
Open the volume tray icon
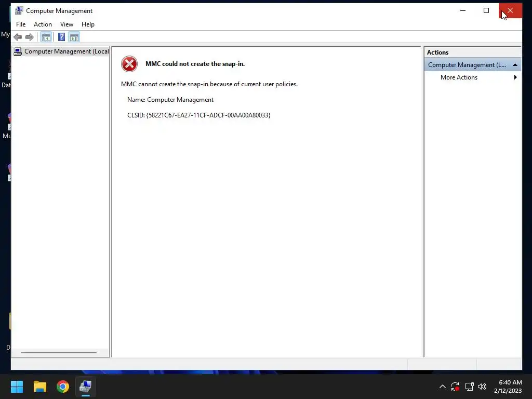[x=482, y=387]
